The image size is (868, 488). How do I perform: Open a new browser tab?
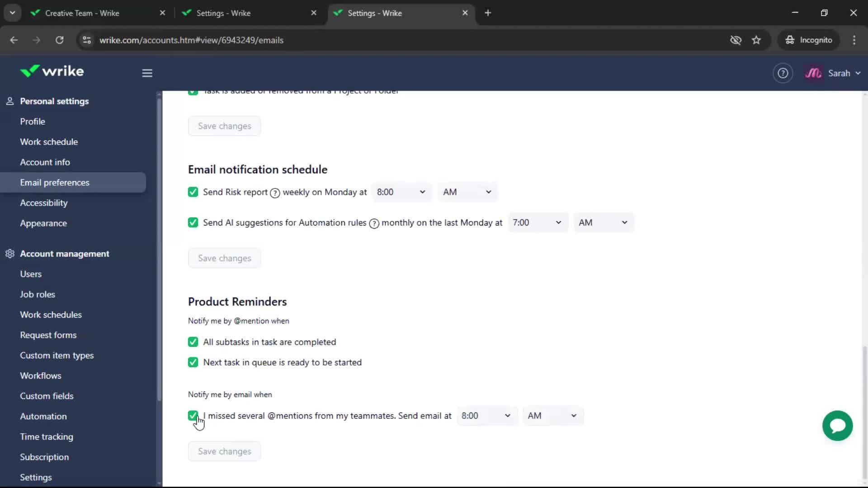[x=488, y=13]
